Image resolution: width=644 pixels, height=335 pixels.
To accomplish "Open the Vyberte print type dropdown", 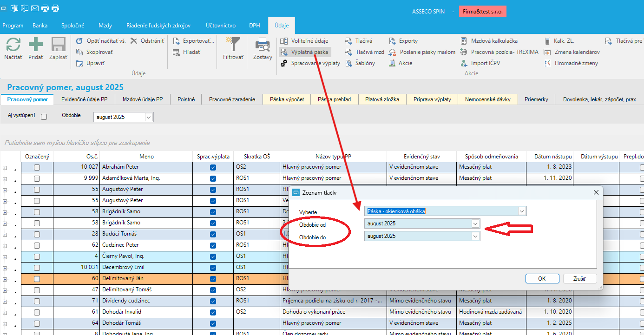I will [x=522, y=211].
